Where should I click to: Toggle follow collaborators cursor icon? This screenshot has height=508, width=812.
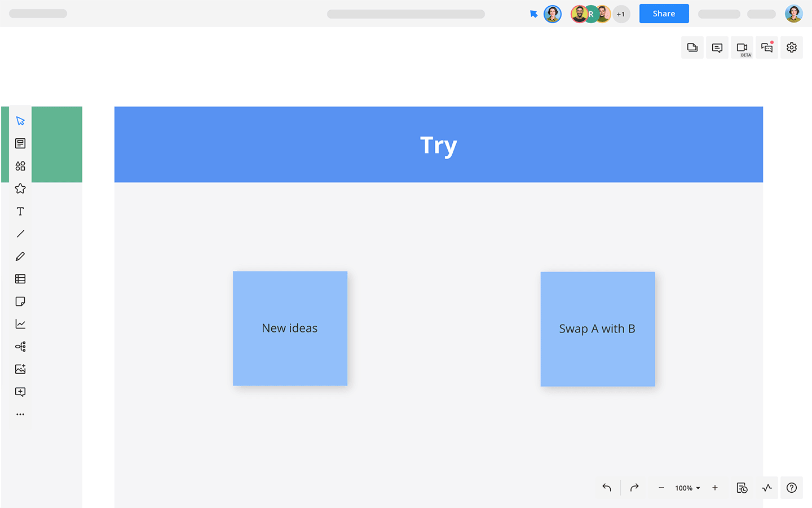533,14
